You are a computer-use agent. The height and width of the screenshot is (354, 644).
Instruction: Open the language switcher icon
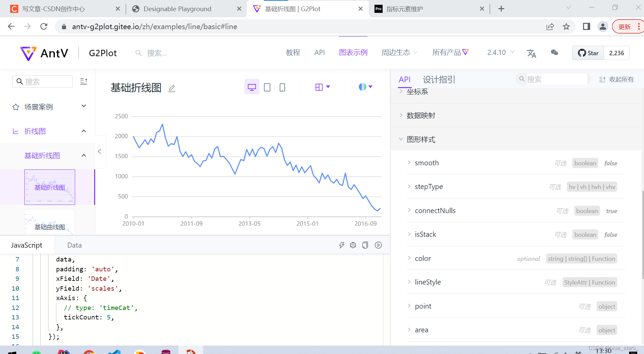pos(531,53)
